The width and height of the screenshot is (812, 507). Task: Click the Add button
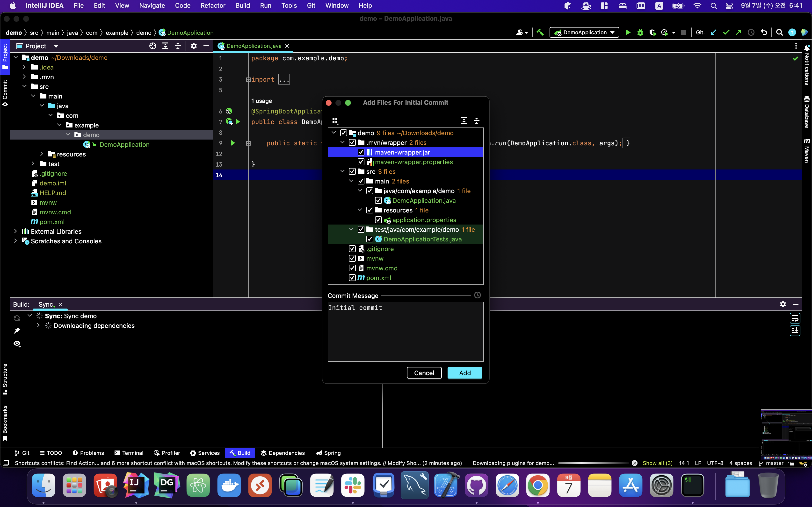[x=465, y=373]
